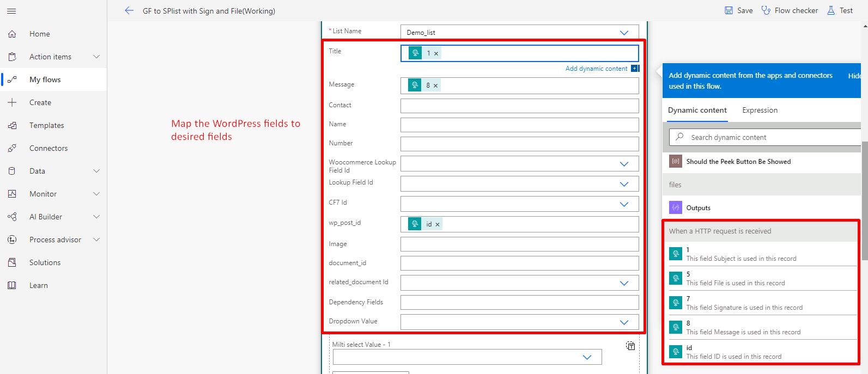Insert dynamic field '1' (Subject)

[762, 254]
